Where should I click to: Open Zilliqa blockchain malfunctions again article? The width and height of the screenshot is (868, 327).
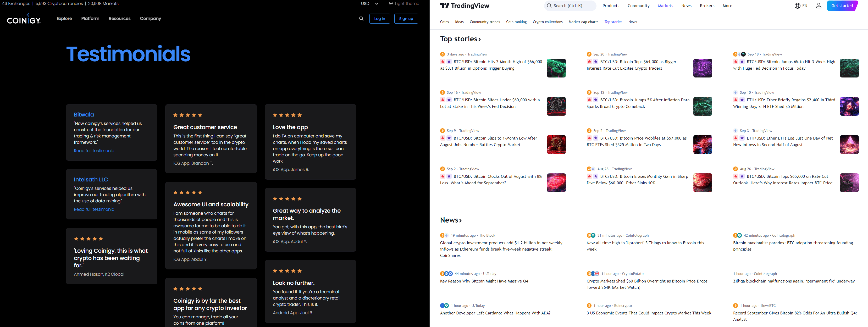pos(794,281)
